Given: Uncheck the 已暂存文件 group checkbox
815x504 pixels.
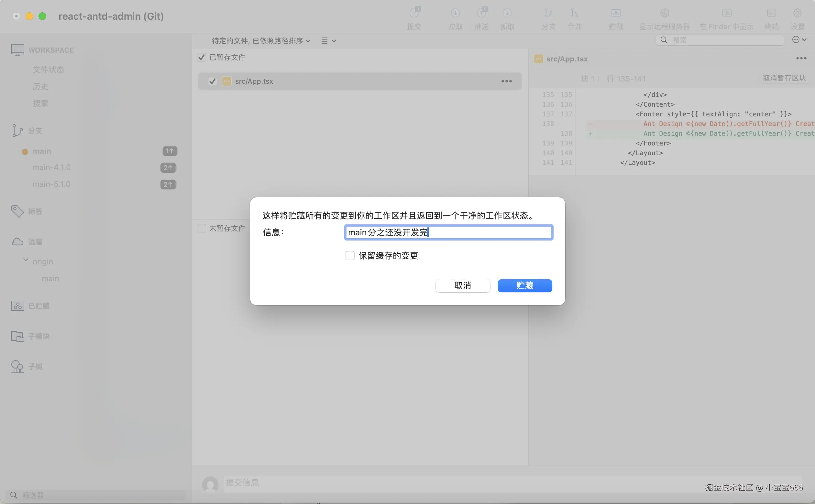Looking at the screenshot, I should [x=202, y=57].
